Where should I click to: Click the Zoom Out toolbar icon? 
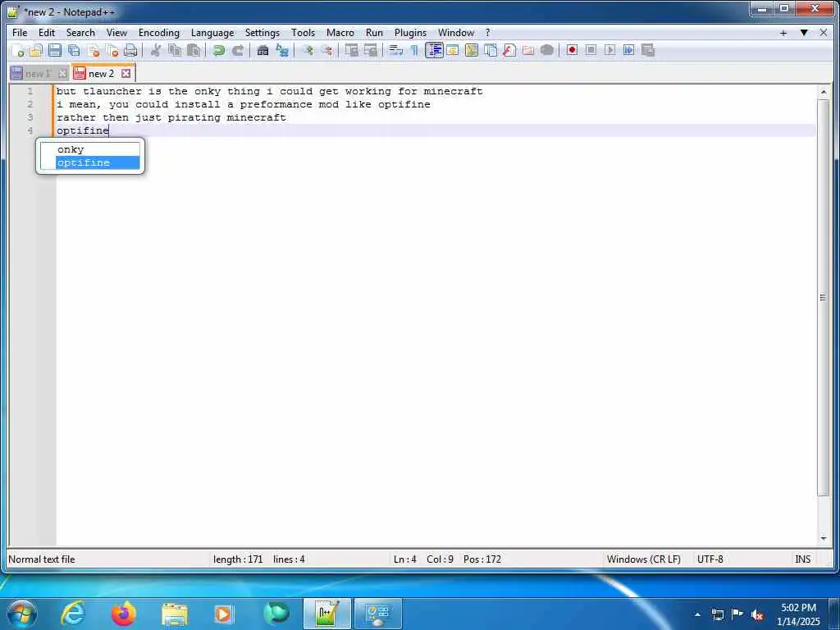[x=326, y=50]
